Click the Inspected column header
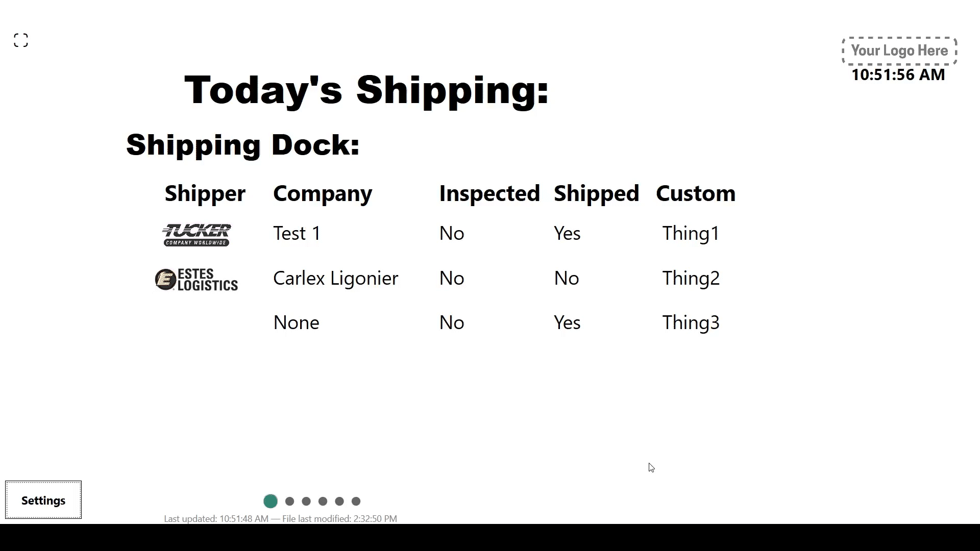 (x=489, y=193)
